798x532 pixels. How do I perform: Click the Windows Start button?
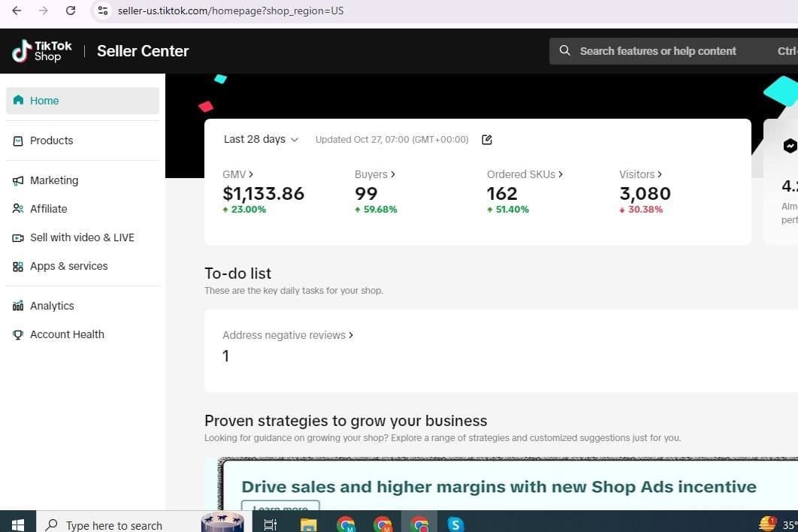point(17,524)
